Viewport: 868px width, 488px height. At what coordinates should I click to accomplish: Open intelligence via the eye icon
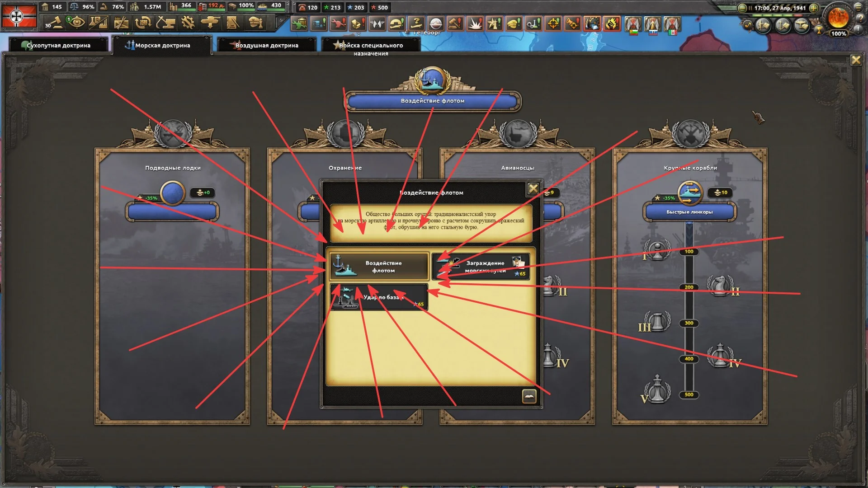[x=77, y=22]
